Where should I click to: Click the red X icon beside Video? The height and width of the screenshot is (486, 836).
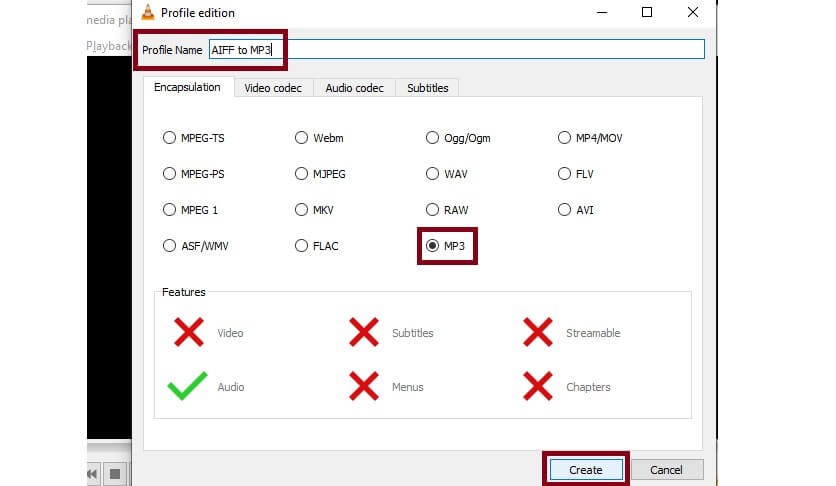[188, 333]
